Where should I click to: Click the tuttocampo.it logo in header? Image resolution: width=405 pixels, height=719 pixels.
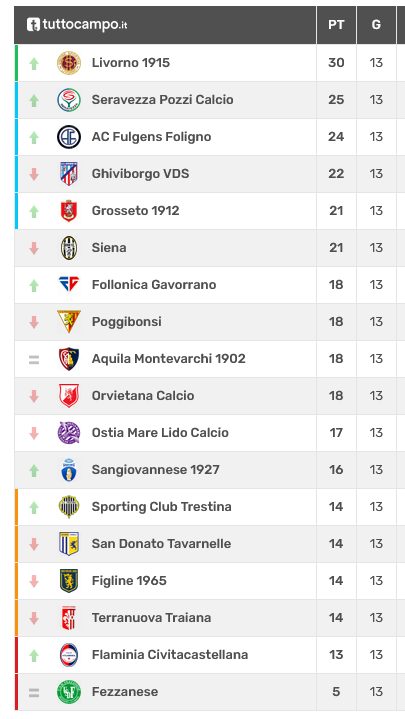[x=77, y=24]
